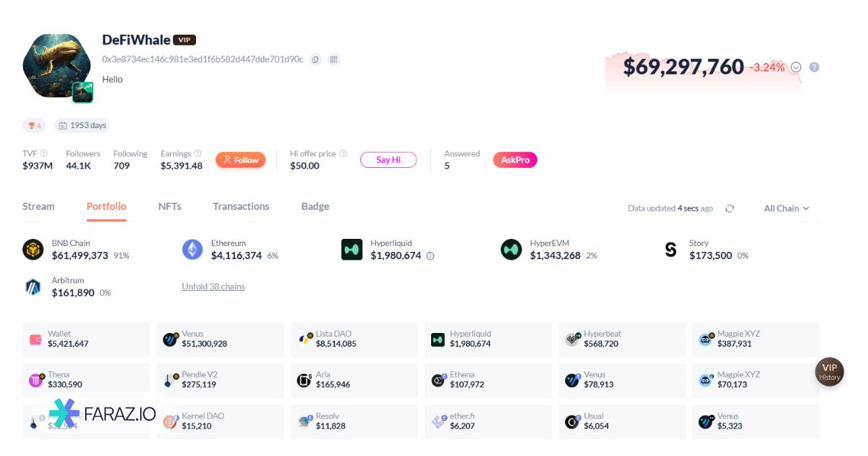Switch to the NFTs tab
Screen dimensions: 868x456
point(169,206)
